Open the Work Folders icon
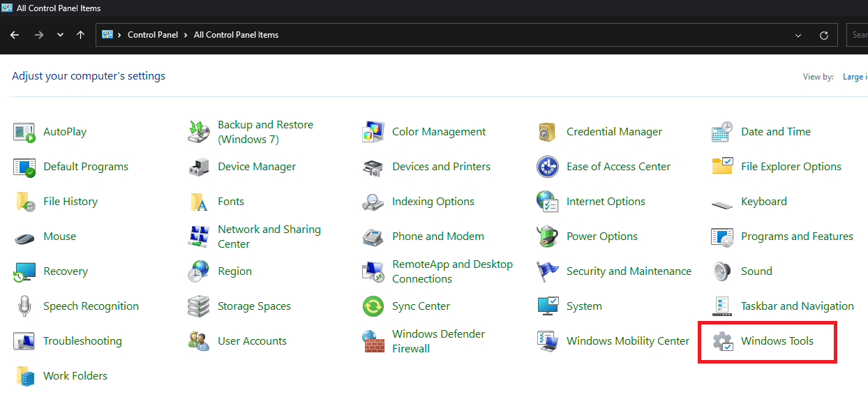 24,376
